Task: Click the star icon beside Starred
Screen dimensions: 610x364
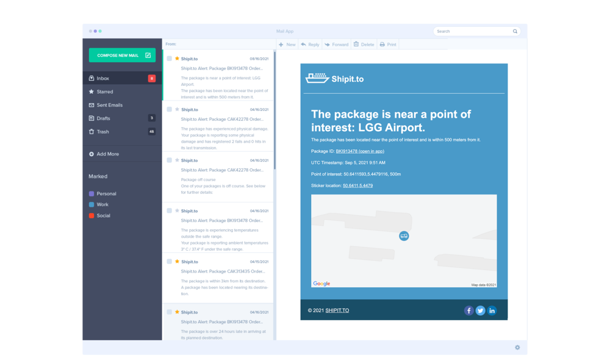Action: [x=91, y=92]
